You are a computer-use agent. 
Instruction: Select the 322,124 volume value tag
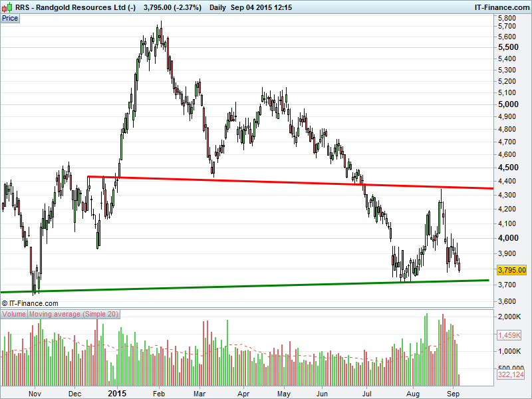coord(511,374)
